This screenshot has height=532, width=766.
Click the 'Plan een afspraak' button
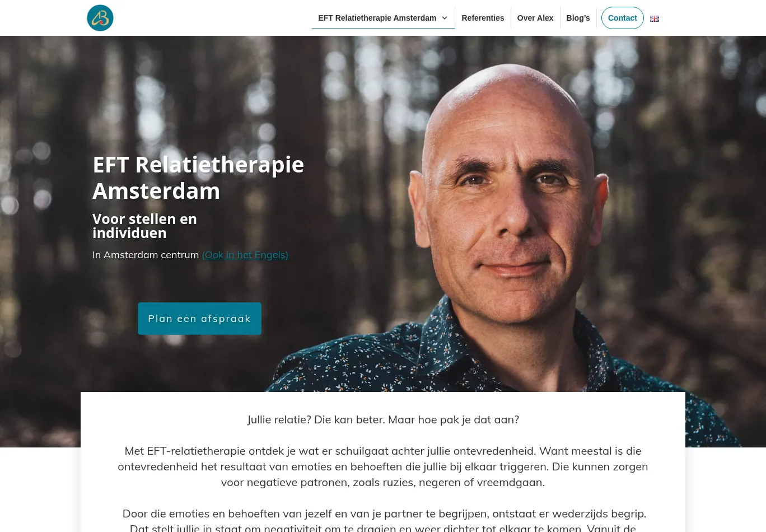(199, 319)
